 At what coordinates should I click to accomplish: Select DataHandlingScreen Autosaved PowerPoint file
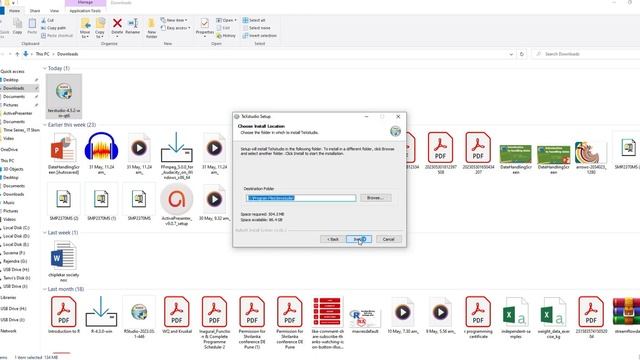point(64,153)
